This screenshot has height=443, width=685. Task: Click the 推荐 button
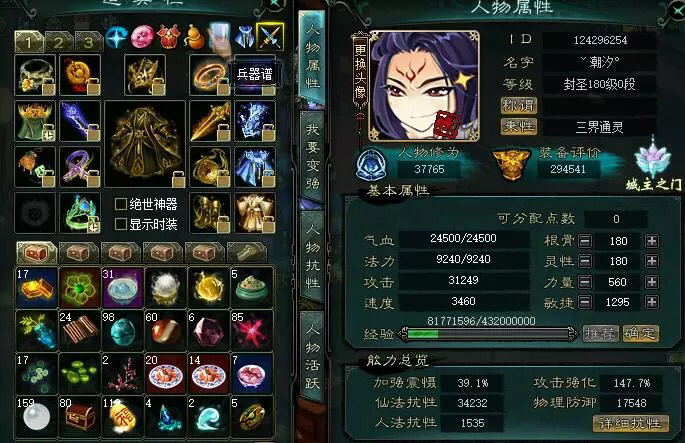coord(600,334)
